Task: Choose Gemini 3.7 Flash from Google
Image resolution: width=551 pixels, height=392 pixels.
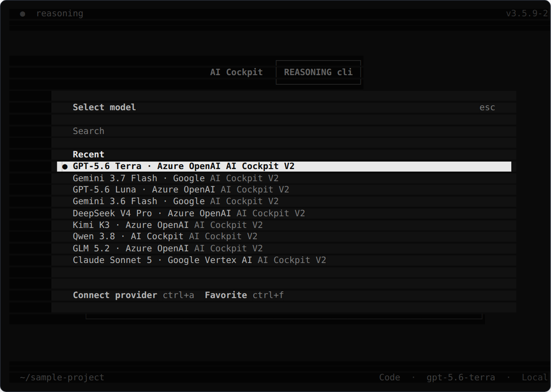Action: [x=284, y=178]
